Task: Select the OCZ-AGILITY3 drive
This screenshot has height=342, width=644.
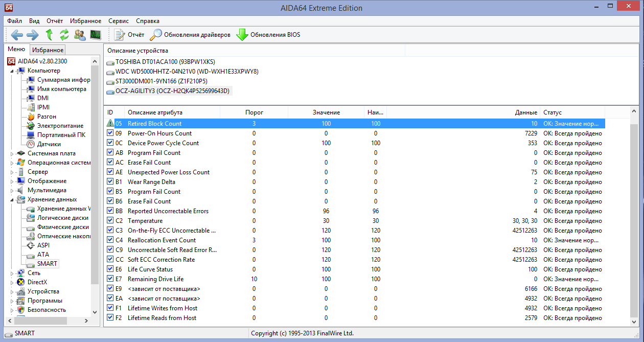Action: click(x=169, y=91)
